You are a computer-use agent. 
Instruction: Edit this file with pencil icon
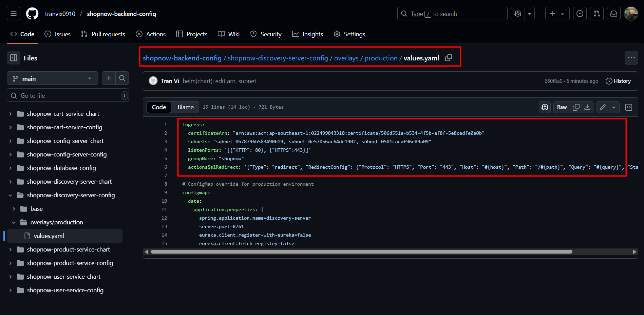[603, 107]
